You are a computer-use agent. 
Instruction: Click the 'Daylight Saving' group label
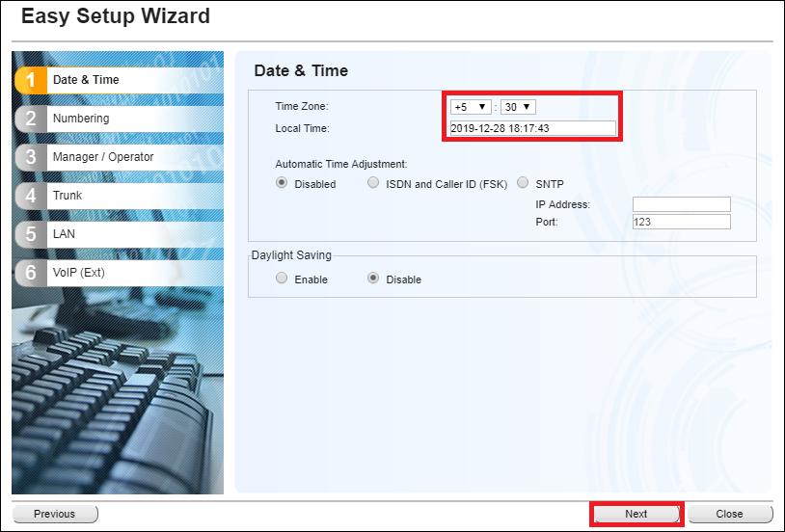click(x=291, y=255)
